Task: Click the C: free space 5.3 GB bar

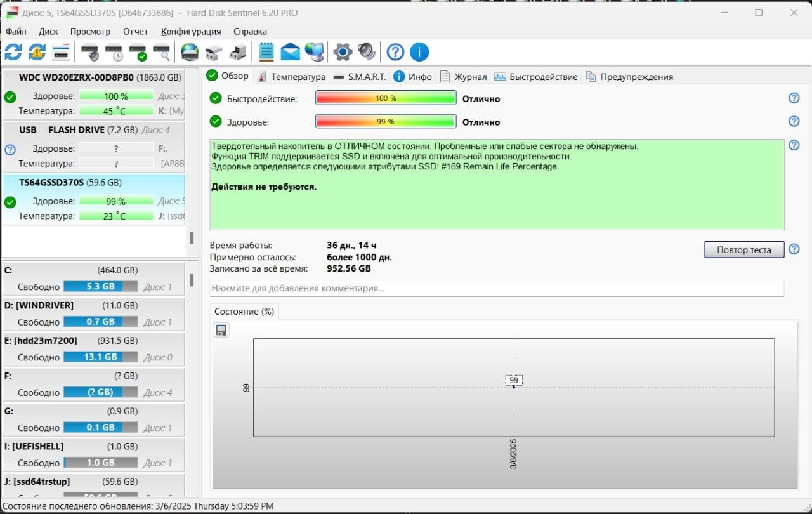Action: click(100, 286)
